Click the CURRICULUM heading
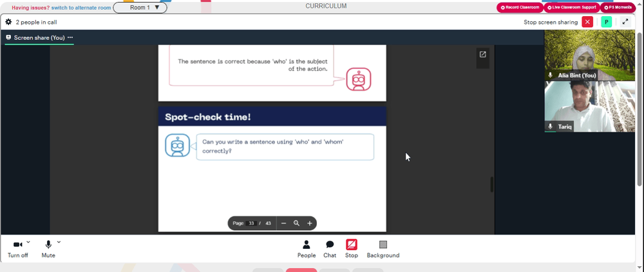644x272 pixels. coord(326,6)
